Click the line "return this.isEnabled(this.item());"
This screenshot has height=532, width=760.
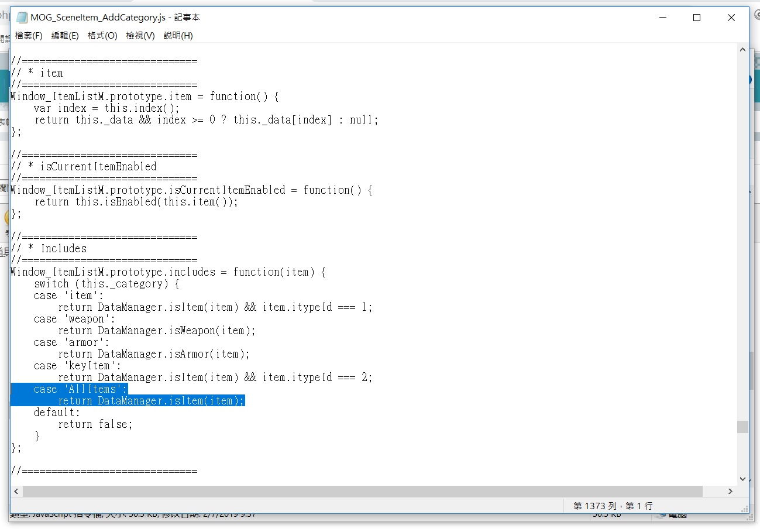click(x=136, y=202)
